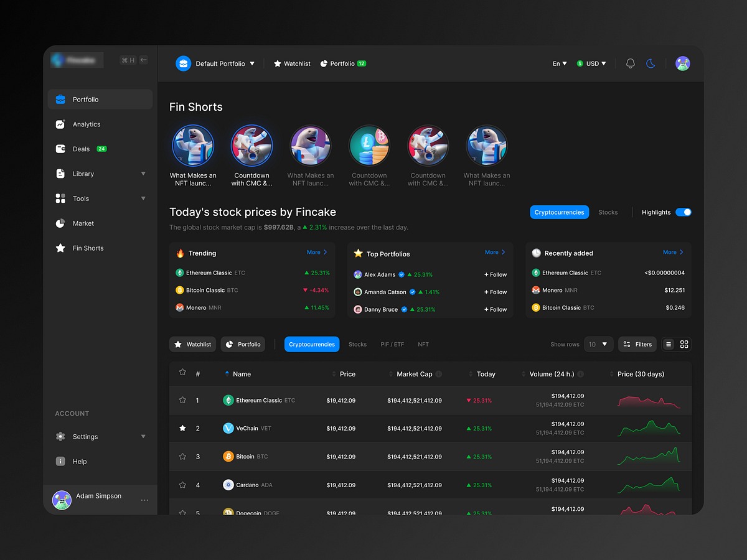Collapse the sidebar with the arrow icon
747x560 pixels.
[144, 60]
